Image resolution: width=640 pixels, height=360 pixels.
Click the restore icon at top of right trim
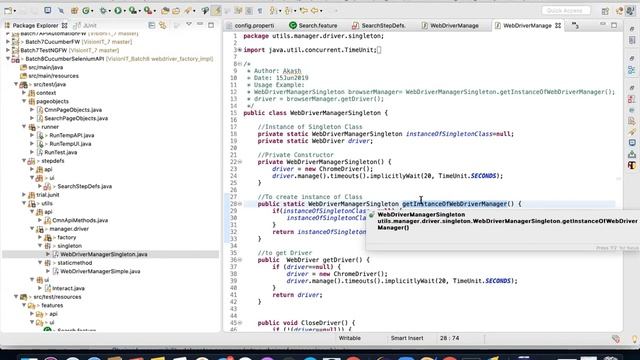coord(632,29)
